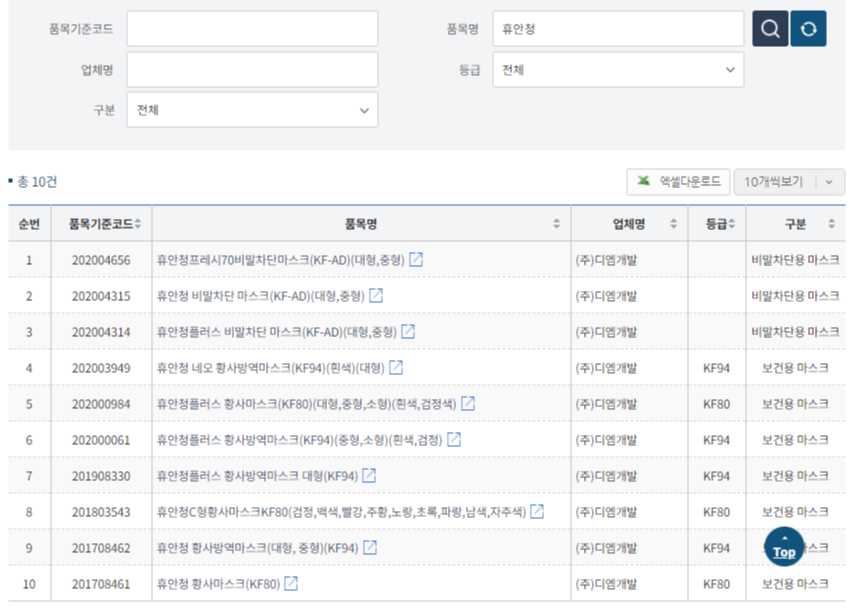
Task: Select item code 202003949
Action: click(x=101, y=368)
